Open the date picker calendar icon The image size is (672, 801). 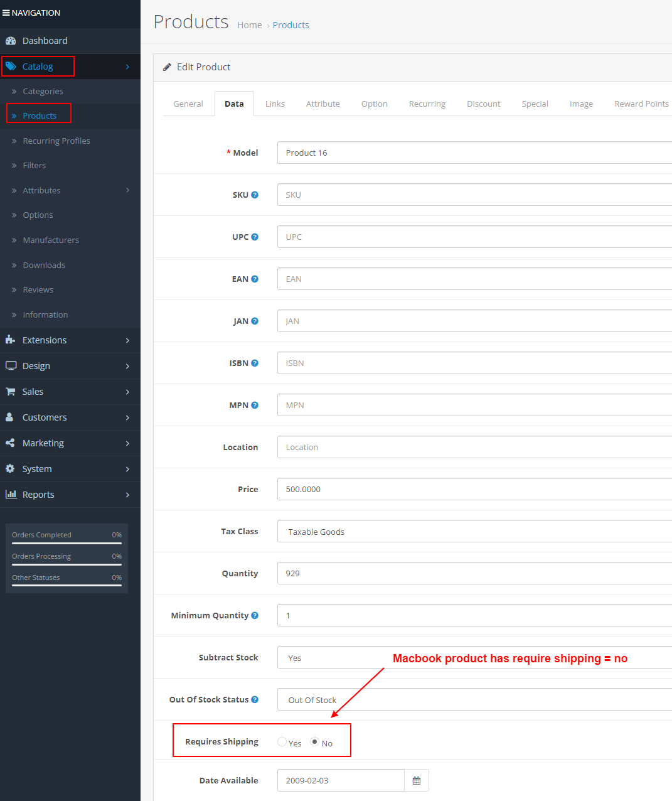coord(416,780)
